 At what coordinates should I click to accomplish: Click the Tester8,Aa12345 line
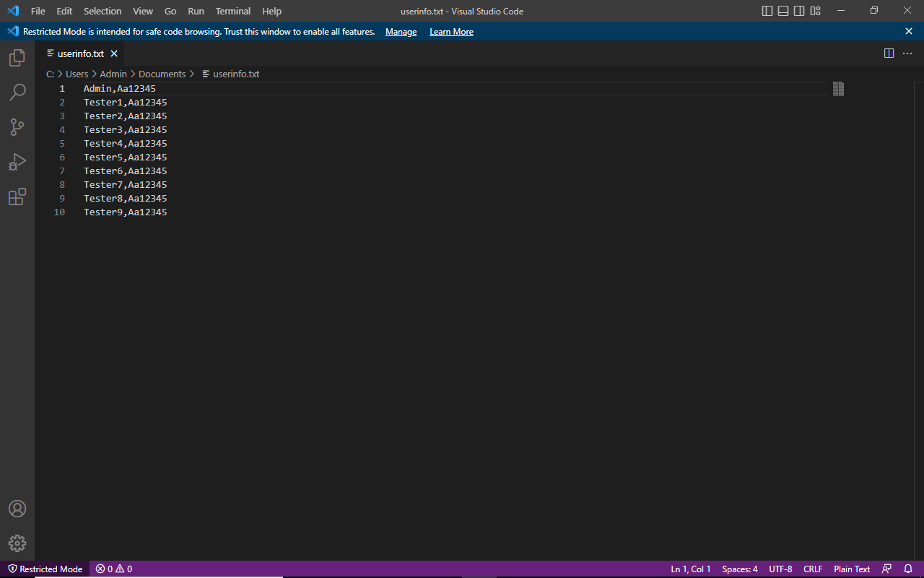pyautogui.click(x=126, y=199)
